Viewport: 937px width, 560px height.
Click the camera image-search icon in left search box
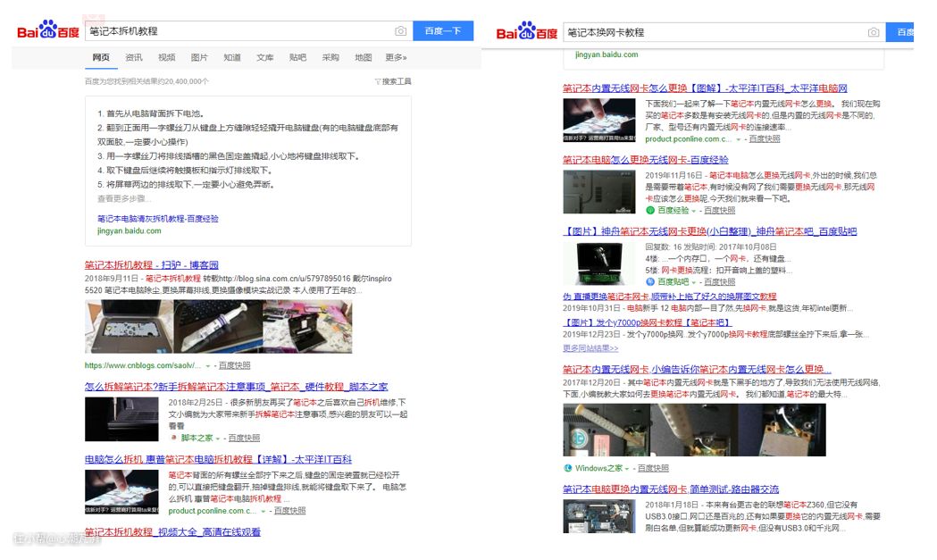click(401, 31)
